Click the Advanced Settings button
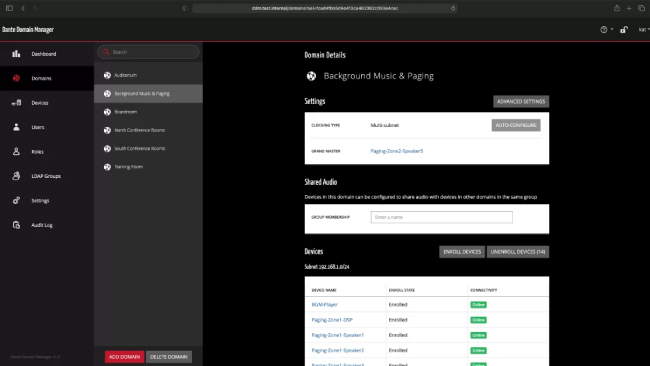This screenshot has height=366, width=650. tap(521, 102)
